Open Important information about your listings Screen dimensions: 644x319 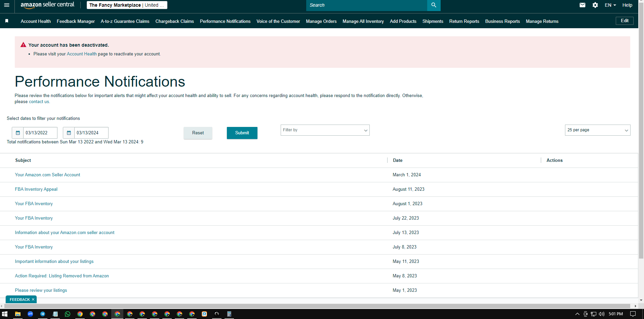(x=54, y=262)
